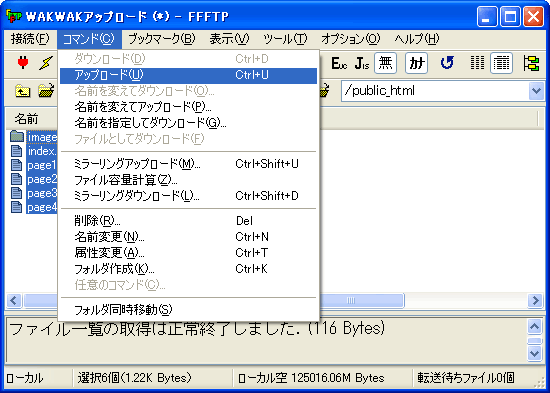550x393 pixels.
Task: Select the page3 file row
Action: pos(34,193)
